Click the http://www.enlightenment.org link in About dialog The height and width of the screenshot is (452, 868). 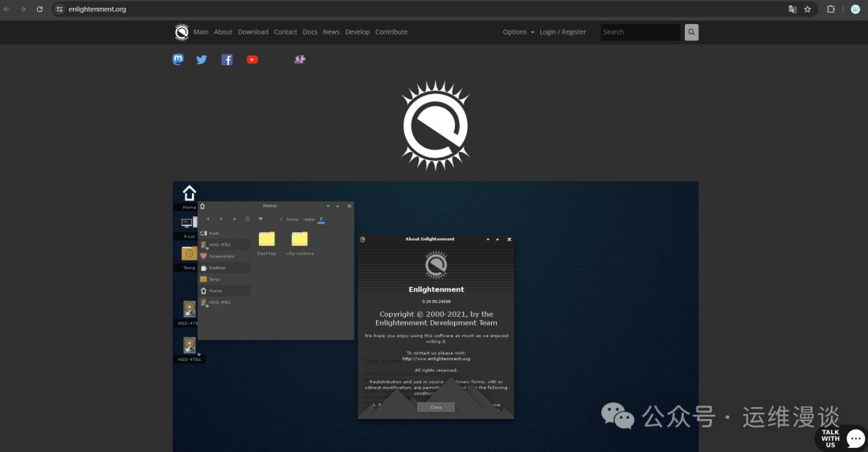(436, 359)
